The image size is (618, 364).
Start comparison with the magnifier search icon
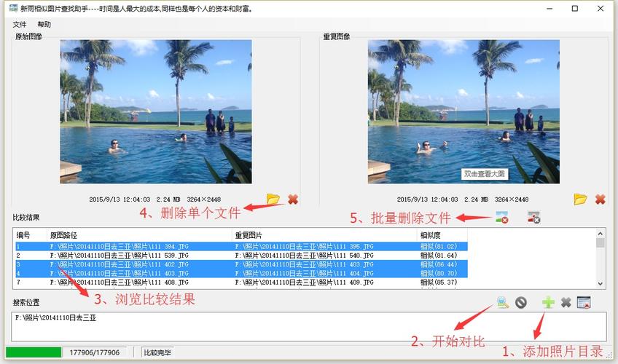tap(503, 302)
